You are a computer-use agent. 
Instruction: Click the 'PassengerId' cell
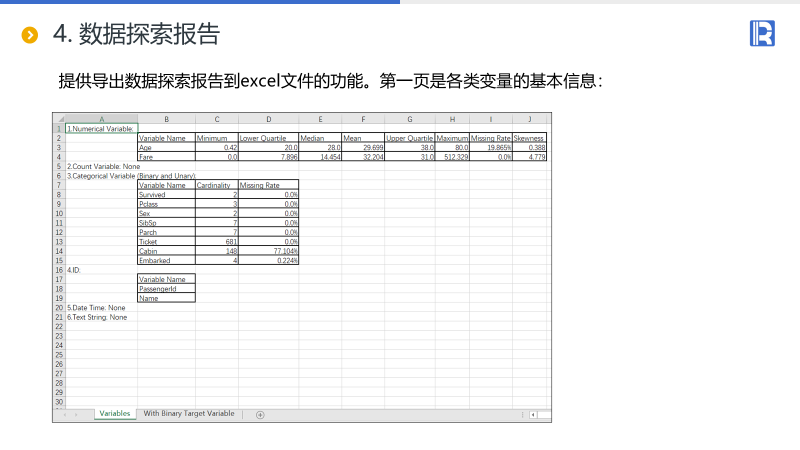coord(166,289)
